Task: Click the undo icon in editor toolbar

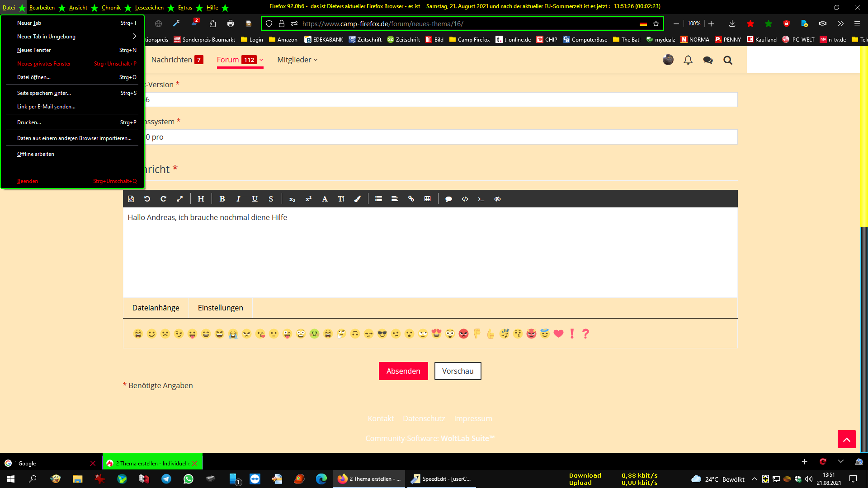Action: tap(147, 199)
